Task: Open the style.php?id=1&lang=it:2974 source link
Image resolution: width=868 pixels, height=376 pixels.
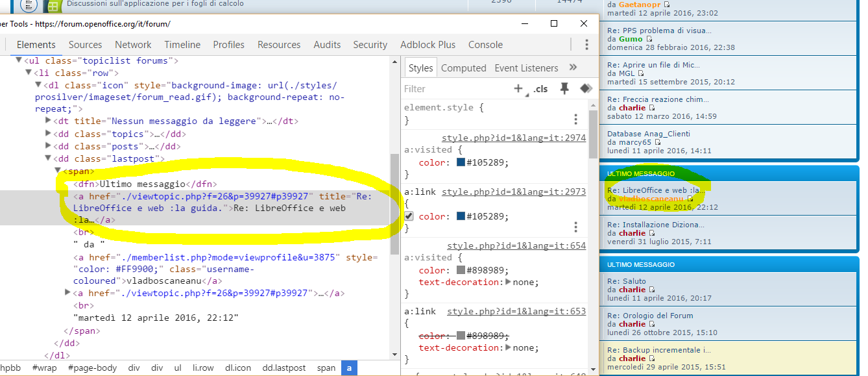Action: coord(514,138)
